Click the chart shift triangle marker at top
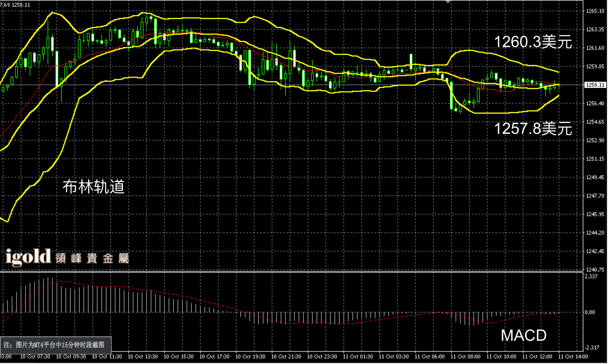 tap(448, 2)
